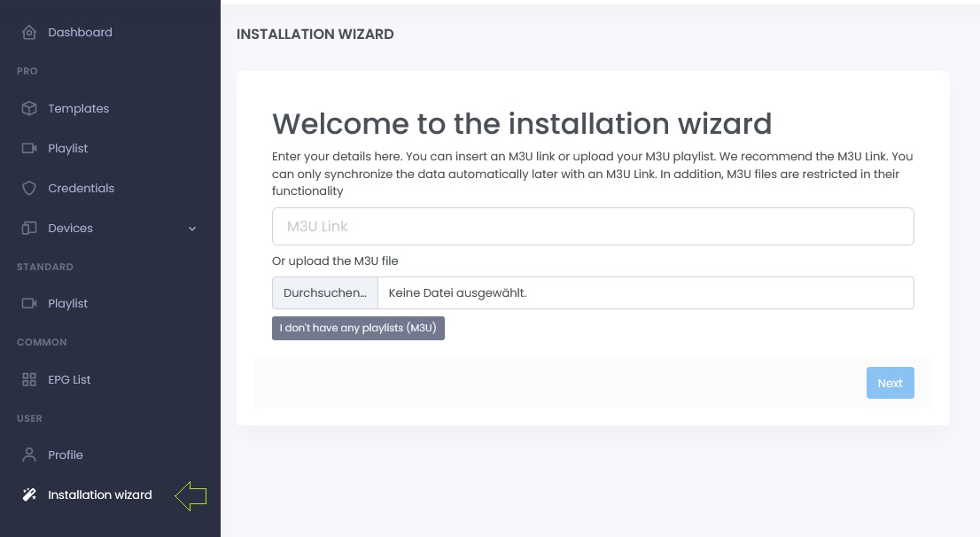This screenshot has width=980, height=537.
Task: Click the EPG List grid icon
Action: pos(29,380)
